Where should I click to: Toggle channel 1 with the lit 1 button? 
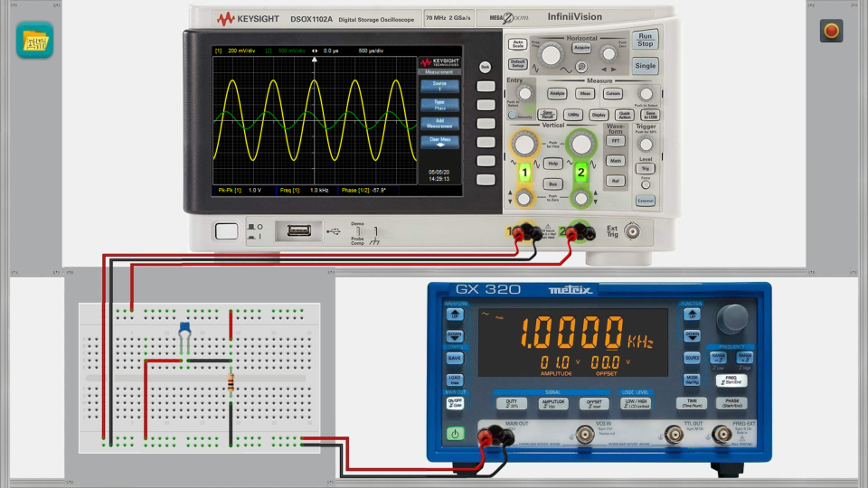coord(524,172)
